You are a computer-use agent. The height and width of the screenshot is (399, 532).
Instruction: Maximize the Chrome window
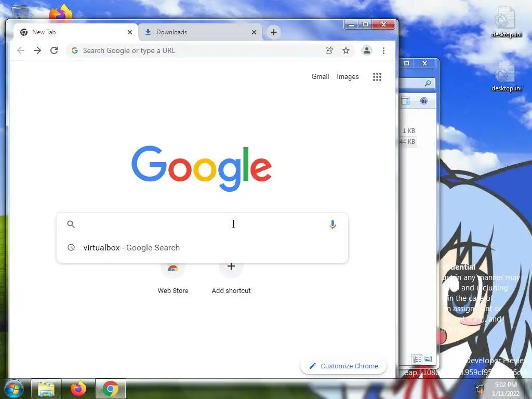(365, 25)
